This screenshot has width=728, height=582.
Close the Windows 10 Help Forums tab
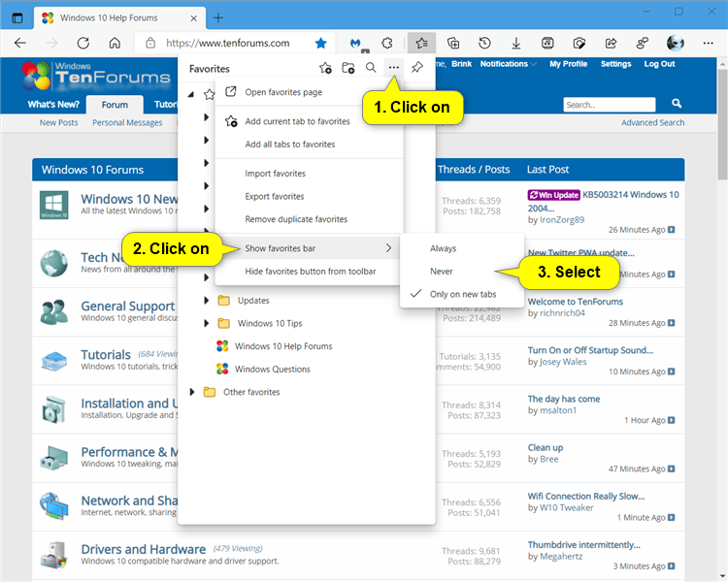pos(194,18)
